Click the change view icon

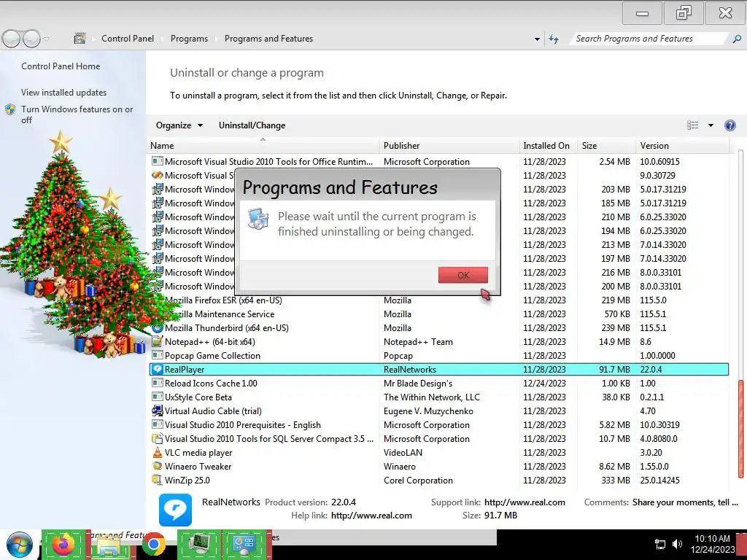[693, 125]
